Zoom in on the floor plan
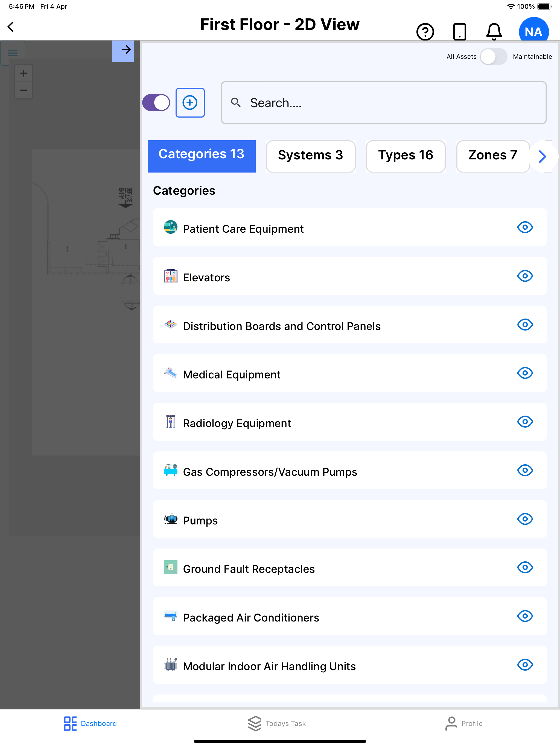Viewport: 560px width, 747px height. tap(23, 73)
